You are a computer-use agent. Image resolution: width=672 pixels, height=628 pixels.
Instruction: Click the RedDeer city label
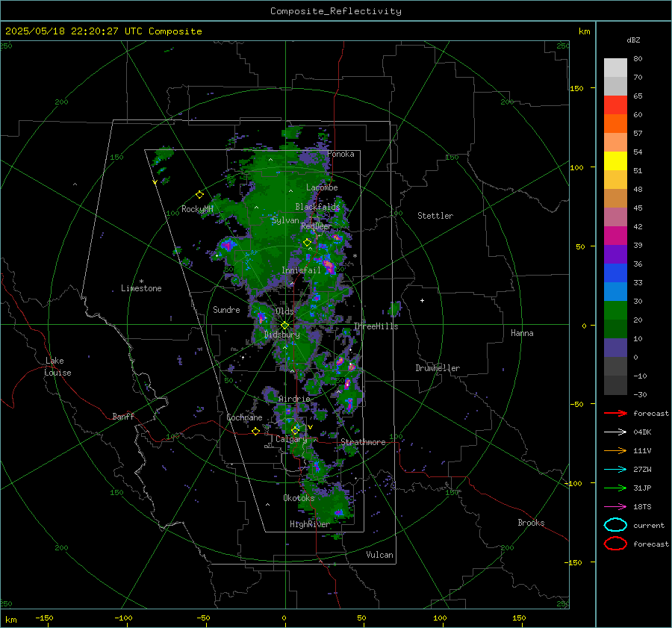click(317, 226)
